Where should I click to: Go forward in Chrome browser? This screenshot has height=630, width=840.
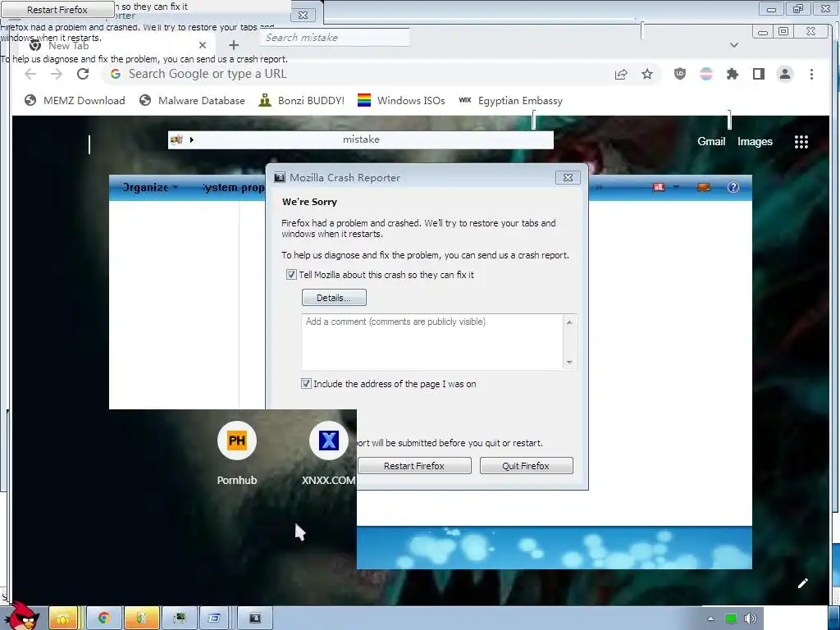[x=57, y=74]
